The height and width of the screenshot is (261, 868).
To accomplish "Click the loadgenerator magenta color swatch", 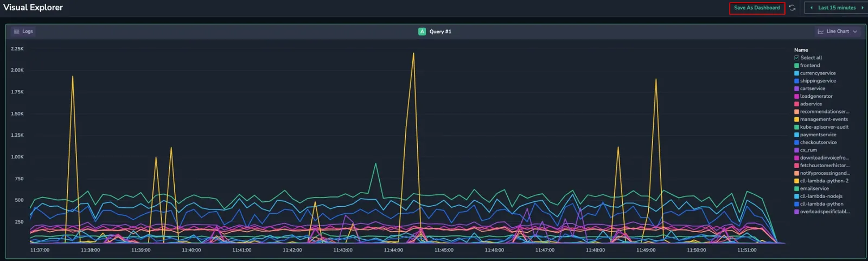I will pos(796,96).
